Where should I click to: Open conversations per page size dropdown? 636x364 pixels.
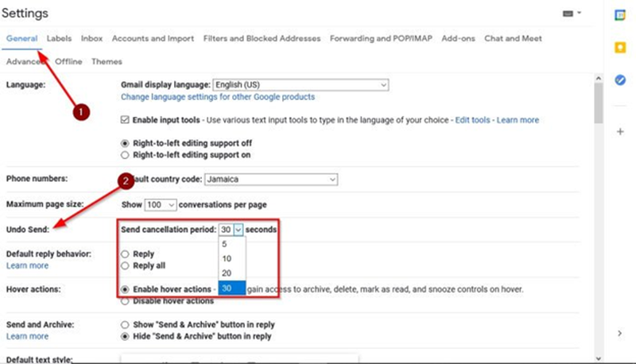click(160, 205)
